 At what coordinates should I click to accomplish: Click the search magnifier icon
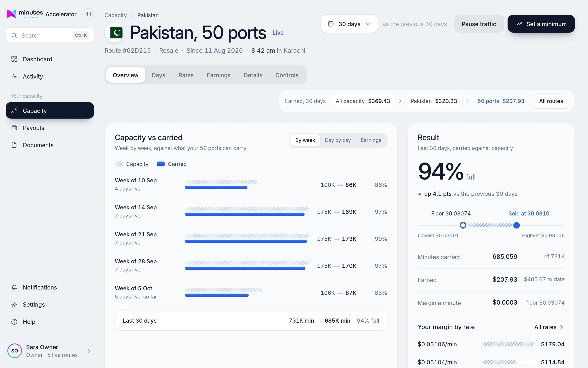(14, 36)
